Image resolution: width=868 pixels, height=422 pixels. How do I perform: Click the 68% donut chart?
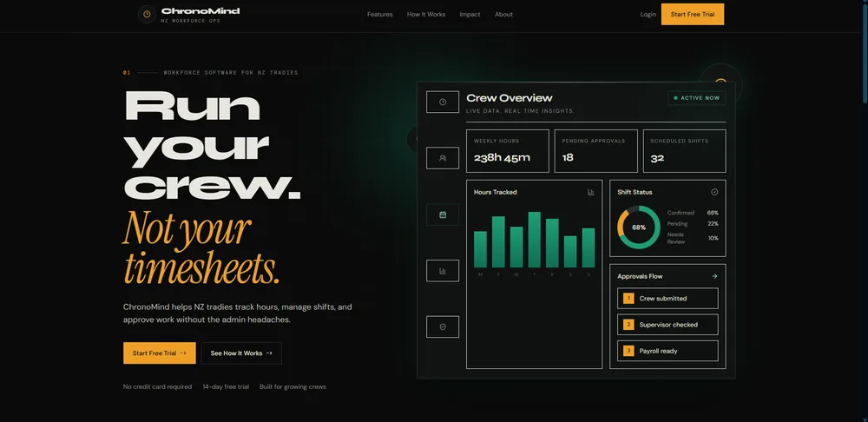coord(639,227)
